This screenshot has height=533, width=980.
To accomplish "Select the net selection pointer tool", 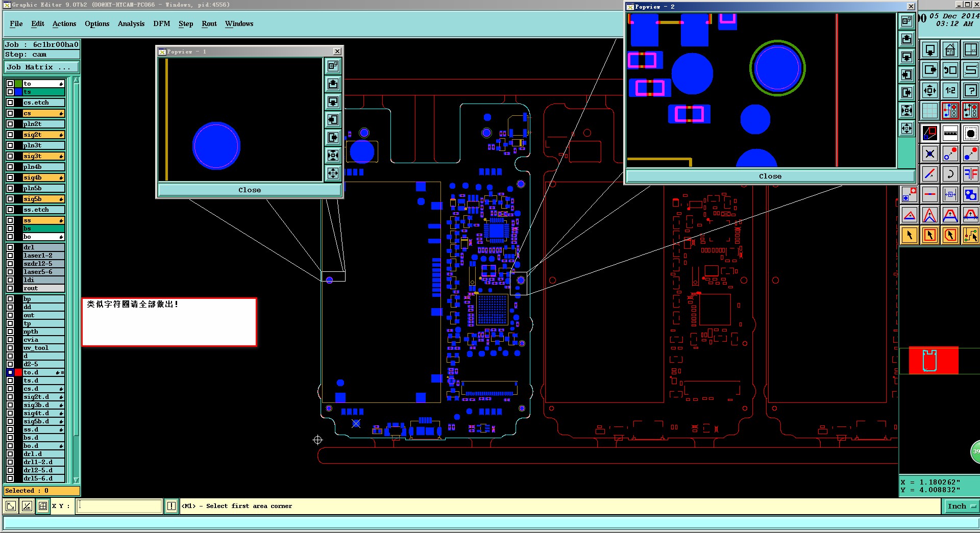I will [970, 235].
